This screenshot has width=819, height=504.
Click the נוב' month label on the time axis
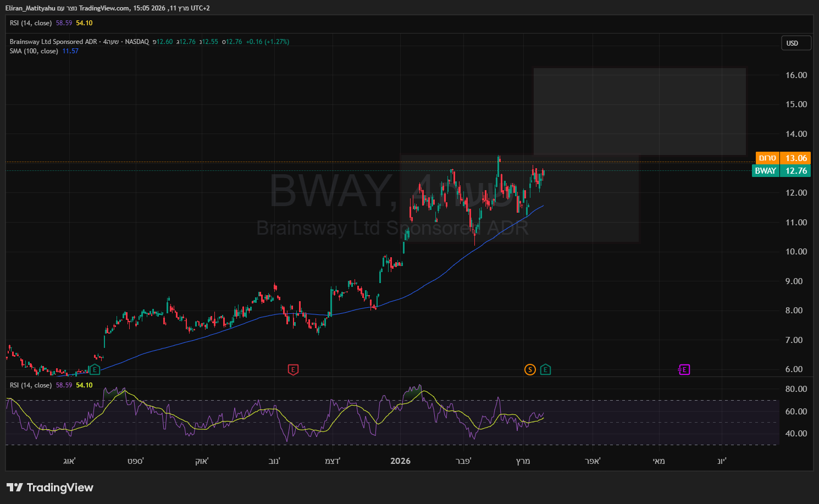click(274, 461)
